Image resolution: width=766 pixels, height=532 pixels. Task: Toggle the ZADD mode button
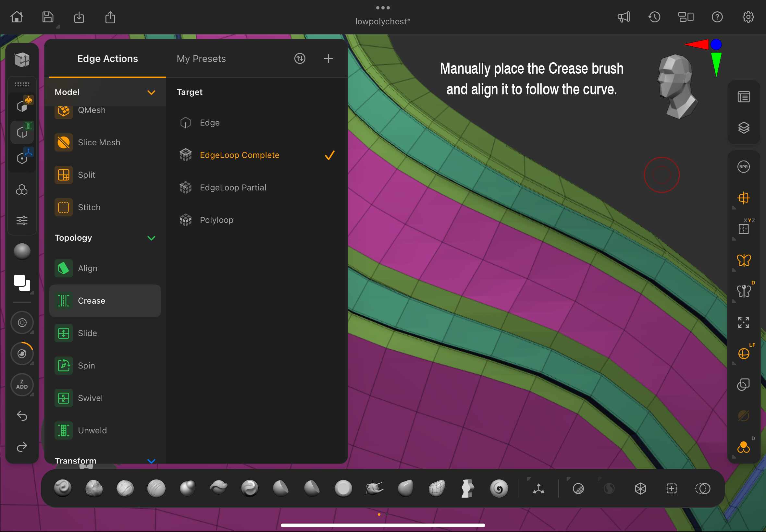22,384
